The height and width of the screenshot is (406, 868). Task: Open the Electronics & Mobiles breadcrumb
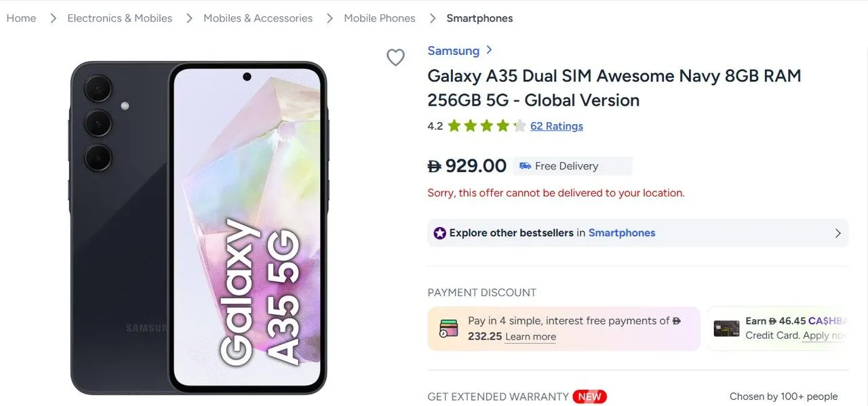[x=119, y=18]
